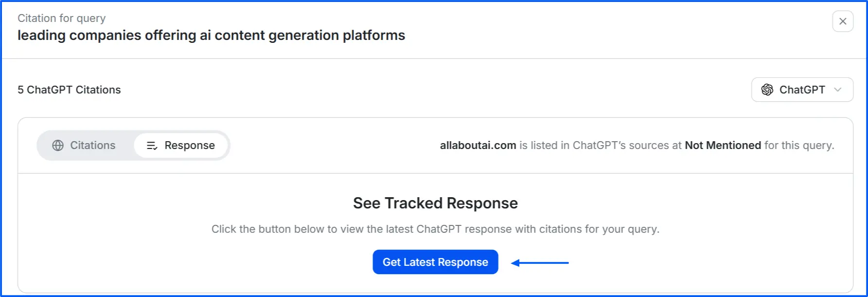868x297 pixels.
Task: Click the Citation for query label
Action: tap(61, 18)
